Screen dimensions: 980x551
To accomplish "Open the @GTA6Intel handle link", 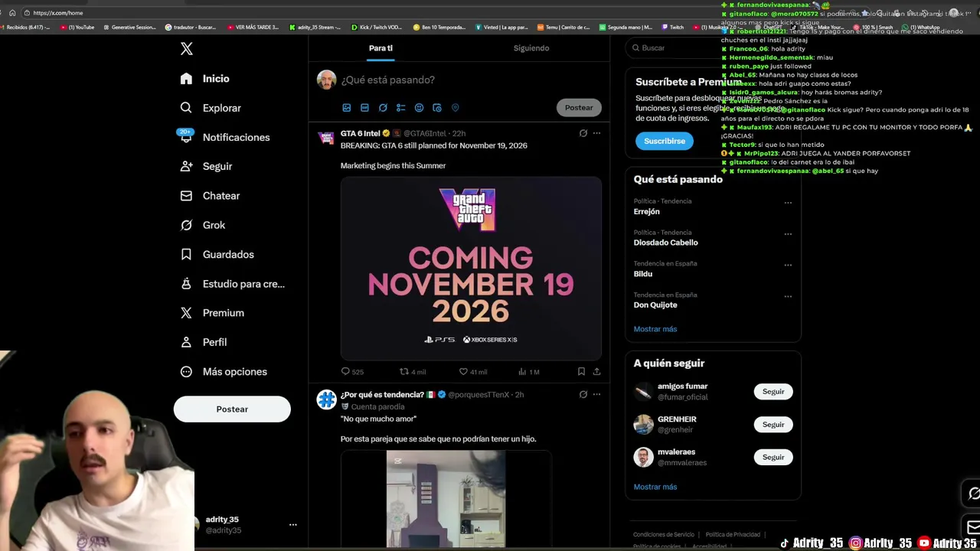I will tap(425, 134).
